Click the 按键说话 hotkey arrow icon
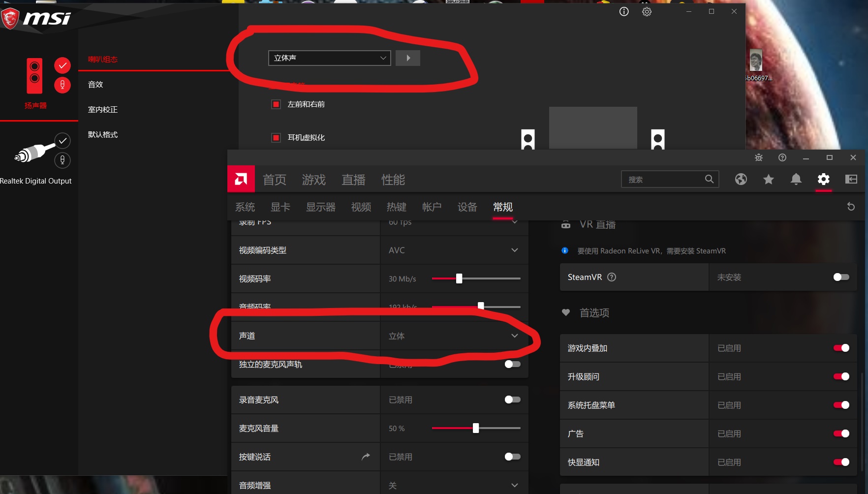Viewport: 868px width, 494px height. (x=366, y=457)
